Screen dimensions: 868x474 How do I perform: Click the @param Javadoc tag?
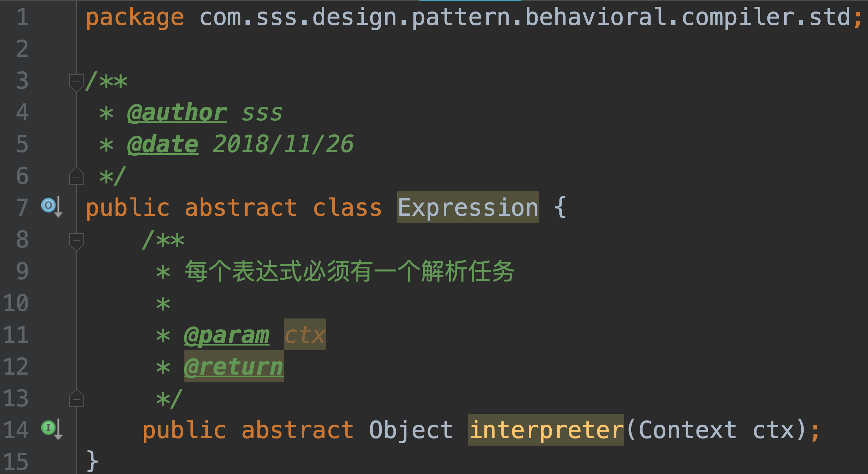click(227, 335)
